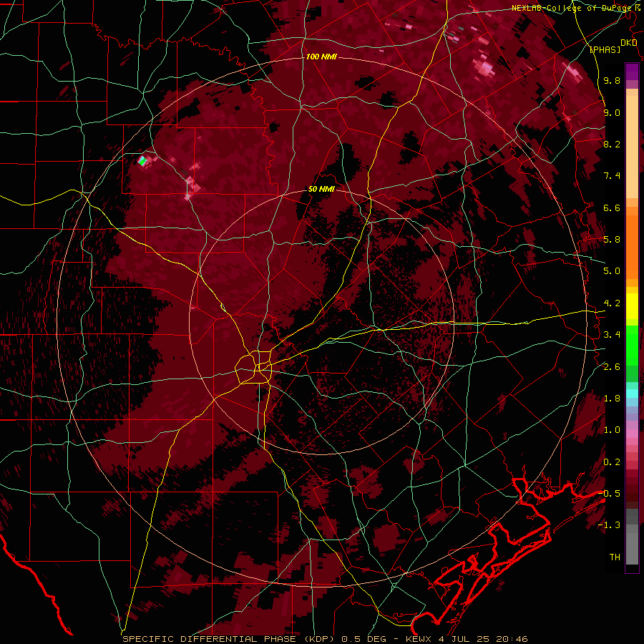Viewport: 644px width, 644px height.
Task: Click the 0.2 scale label
Action: (612, 462)
